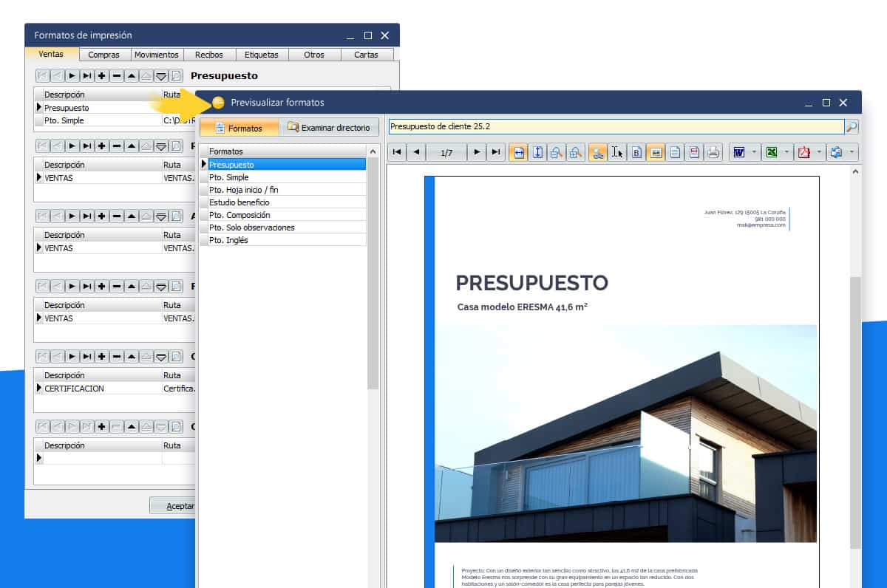This screenshot has width=887, height=588.
Task: Toggle the fit-to-height view button
Action: pos(538,153)
